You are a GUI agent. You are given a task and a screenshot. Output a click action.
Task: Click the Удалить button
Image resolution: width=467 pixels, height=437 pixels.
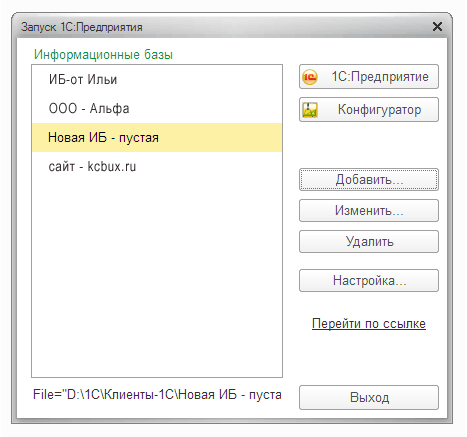click(369, 242)
